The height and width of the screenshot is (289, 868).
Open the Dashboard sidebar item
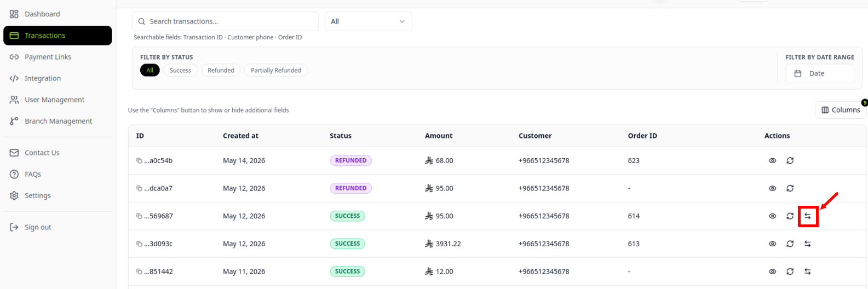pyautogui.click(x=58, y=14)
